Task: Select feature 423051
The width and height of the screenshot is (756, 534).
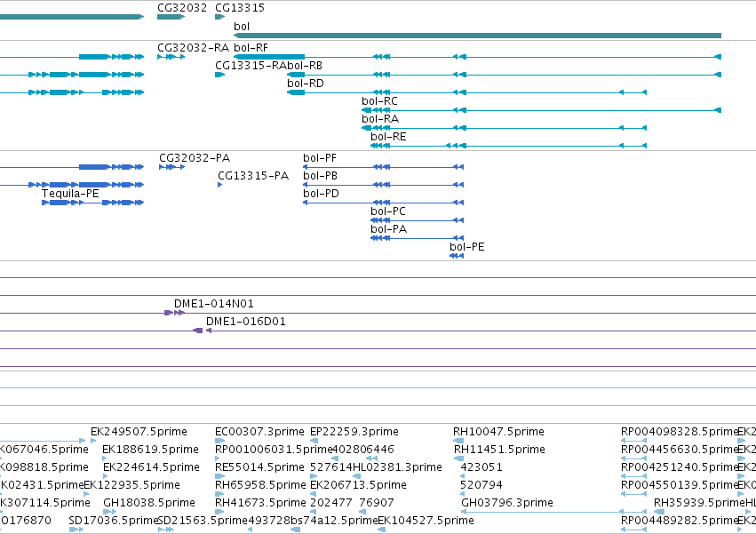Action: pyautogui.click(x=481, y=467)
